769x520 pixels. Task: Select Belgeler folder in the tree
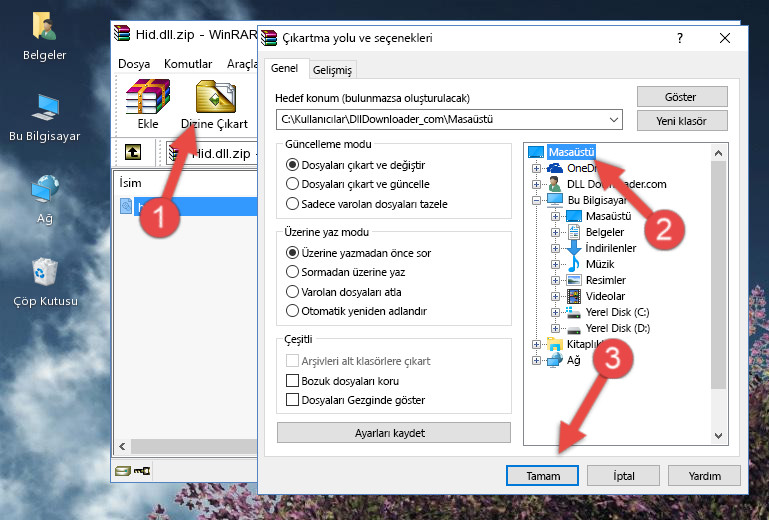[605, 232]
